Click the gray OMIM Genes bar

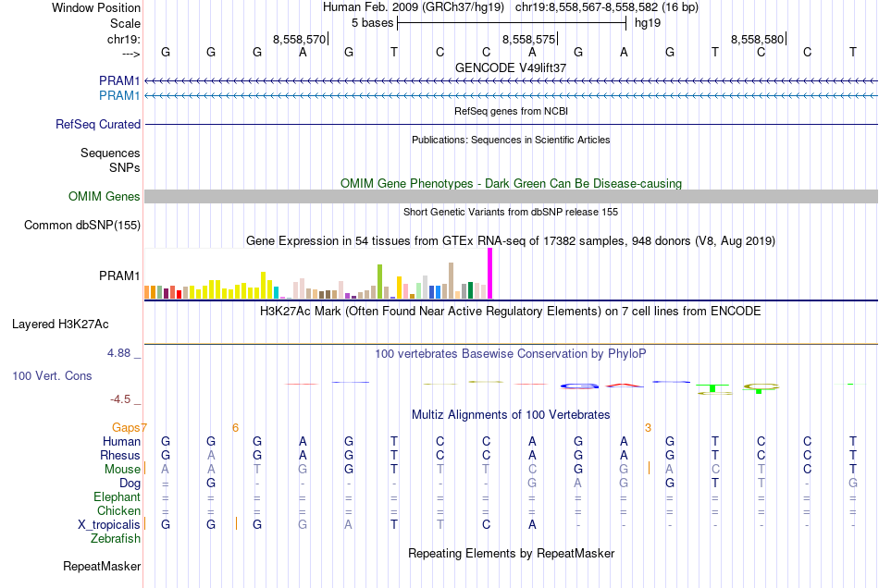tap(512, 197)
